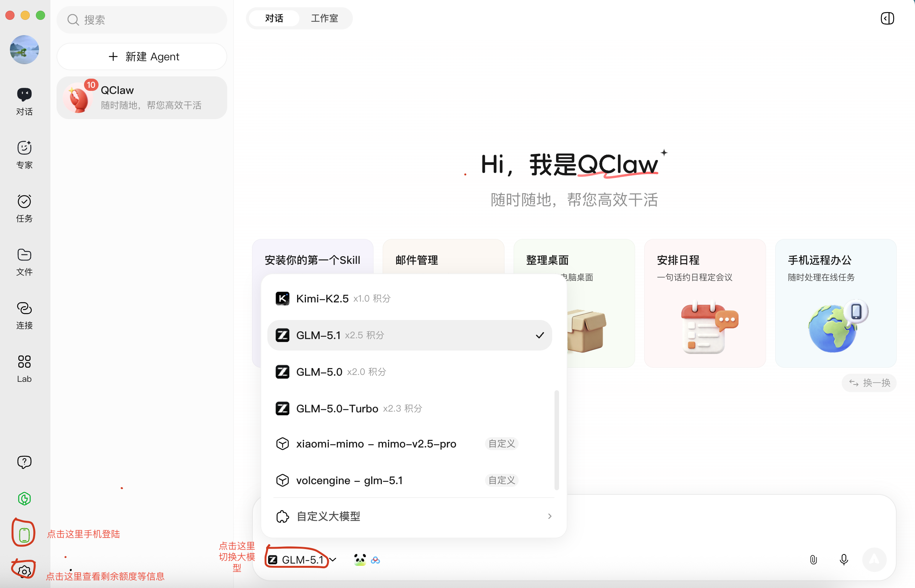
Task: Click the attachment paperclip icon
Action: tap(813, 560)
